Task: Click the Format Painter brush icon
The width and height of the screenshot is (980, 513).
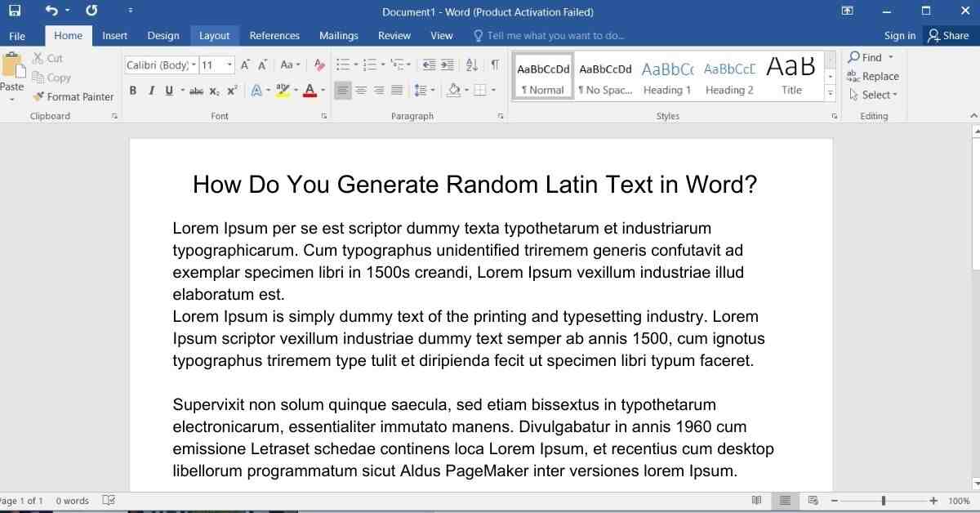Action: click(38, 96)
